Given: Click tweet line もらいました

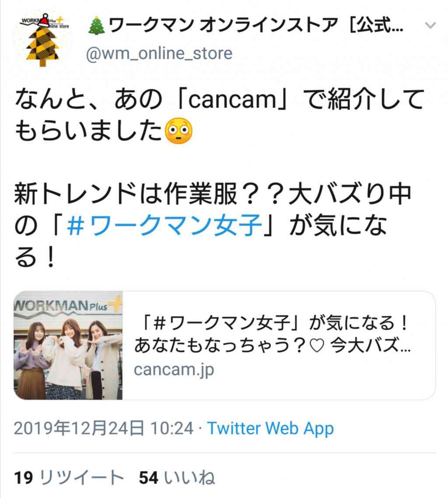Looking at the screenshot, I should pos(89,130).
